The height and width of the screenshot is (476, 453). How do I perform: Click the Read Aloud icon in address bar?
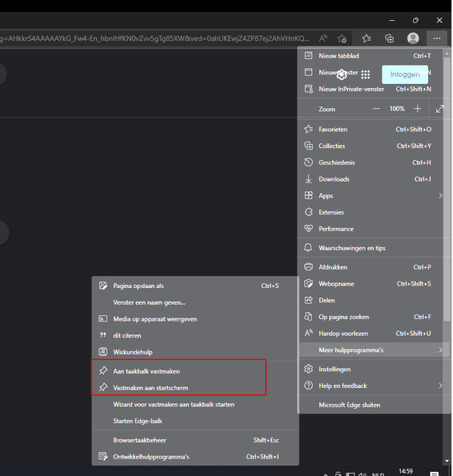pyautogui.click(x=323, y=38)
